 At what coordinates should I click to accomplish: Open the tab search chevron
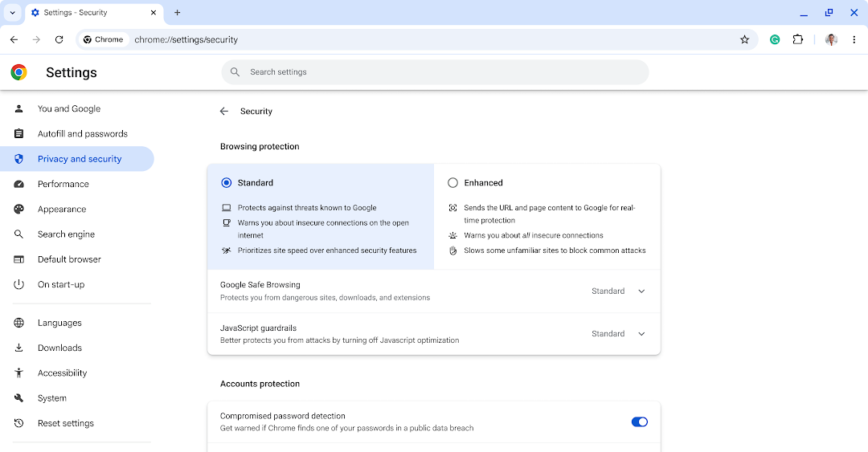13,13
